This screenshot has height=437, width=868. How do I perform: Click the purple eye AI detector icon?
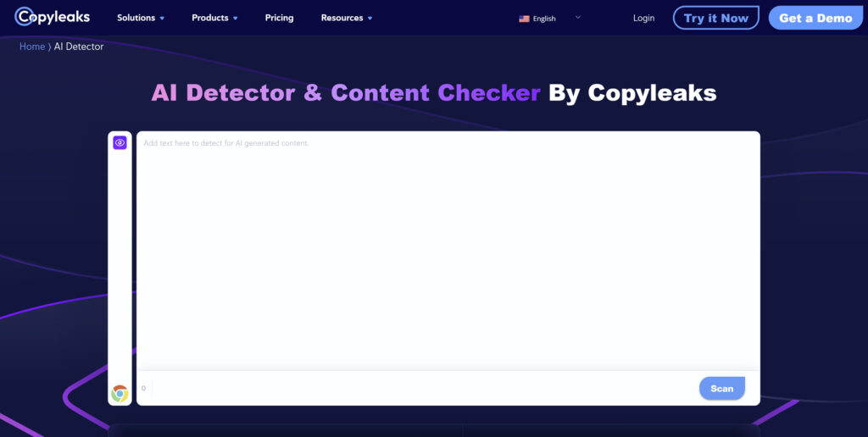(x=120, y=143)
